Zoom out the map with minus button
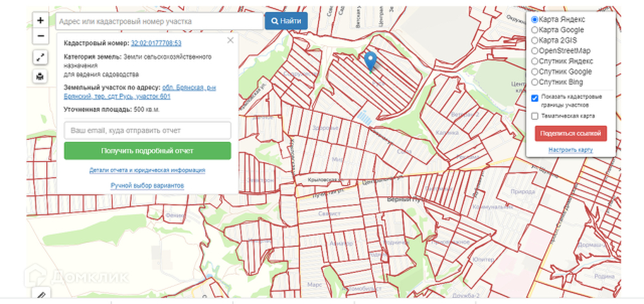644x304 pixels. click(41, 36)
